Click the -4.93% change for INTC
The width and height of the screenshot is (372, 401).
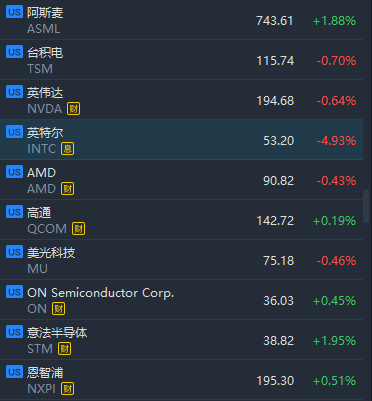(x=336, y=141)
